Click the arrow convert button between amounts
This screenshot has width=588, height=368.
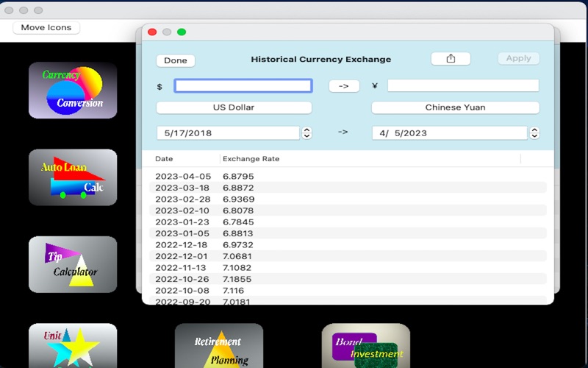point(344,86)
